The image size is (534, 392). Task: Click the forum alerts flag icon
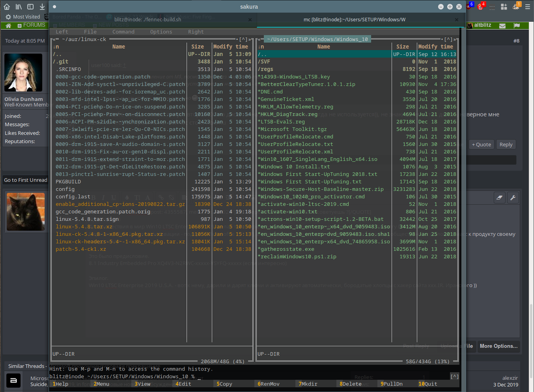pos(517,25)
